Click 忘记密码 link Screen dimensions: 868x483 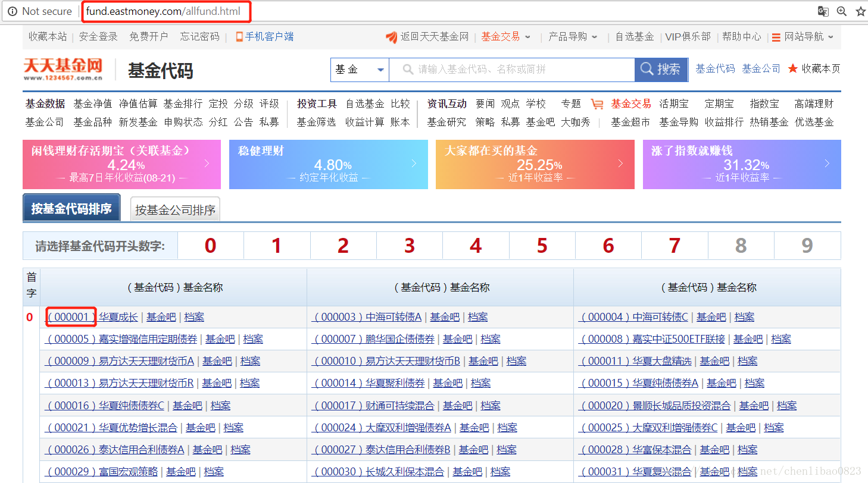[200, 37]
